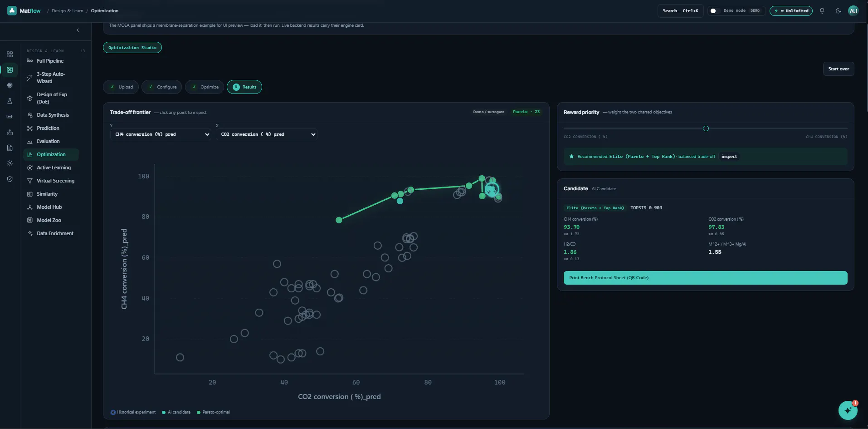Click the Elite (Pareto + Top Rank) tag

click(x=595, y=208)
